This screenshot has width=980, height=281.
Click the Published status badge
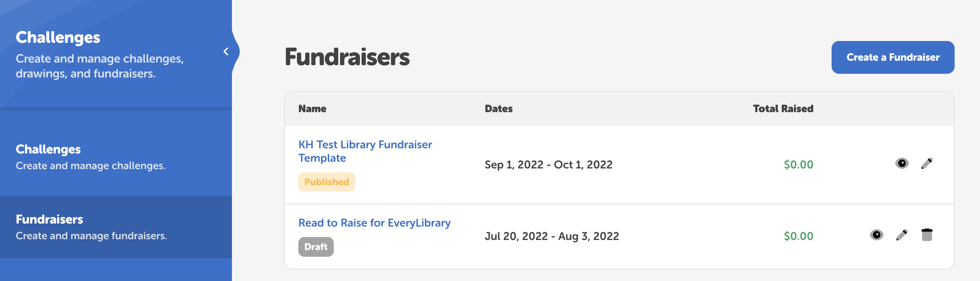tap(326, 182)
